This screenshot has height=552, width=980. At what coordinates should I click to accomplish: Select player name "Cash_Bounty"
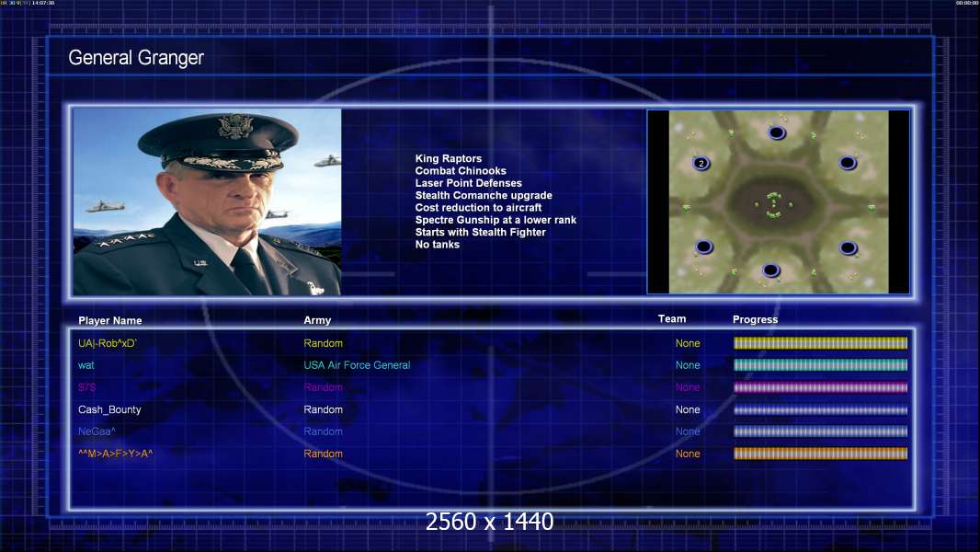pyautogui.click(x=109, y=410)
